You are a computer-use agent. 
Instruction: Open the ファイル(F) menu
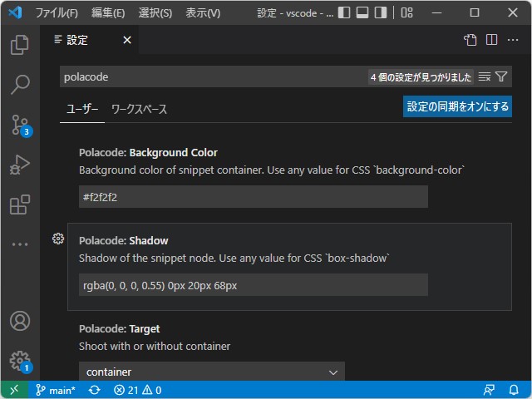point(57,13)
